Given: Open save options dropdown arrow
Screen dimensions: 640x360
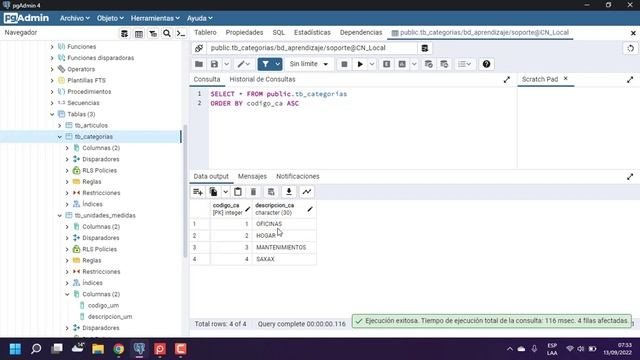Looking at the screenshot, I should [227, 64].
